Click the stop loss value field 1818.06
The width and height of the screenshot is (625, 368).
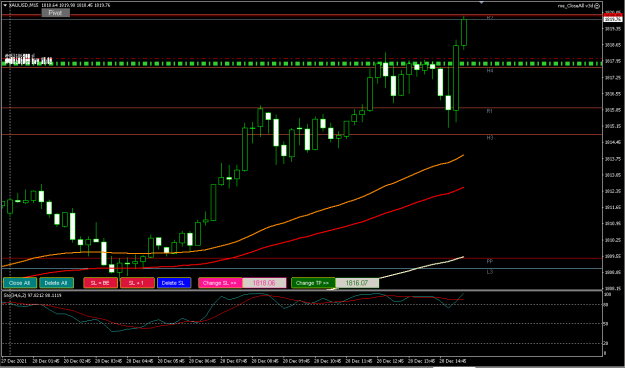pos(264,283)
